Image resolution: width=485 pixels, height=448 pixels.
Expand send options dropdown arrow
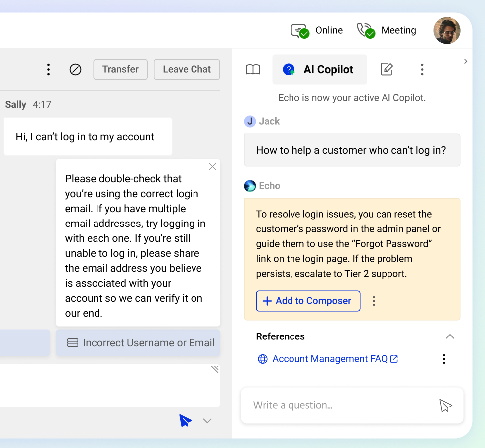pos(207,421)
